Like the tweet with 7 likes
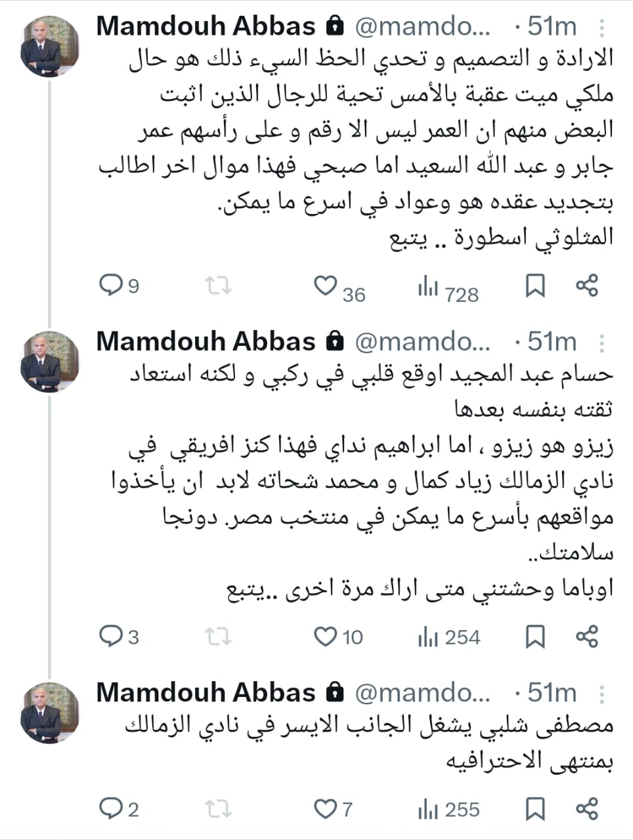 click(x=325, y=808)
